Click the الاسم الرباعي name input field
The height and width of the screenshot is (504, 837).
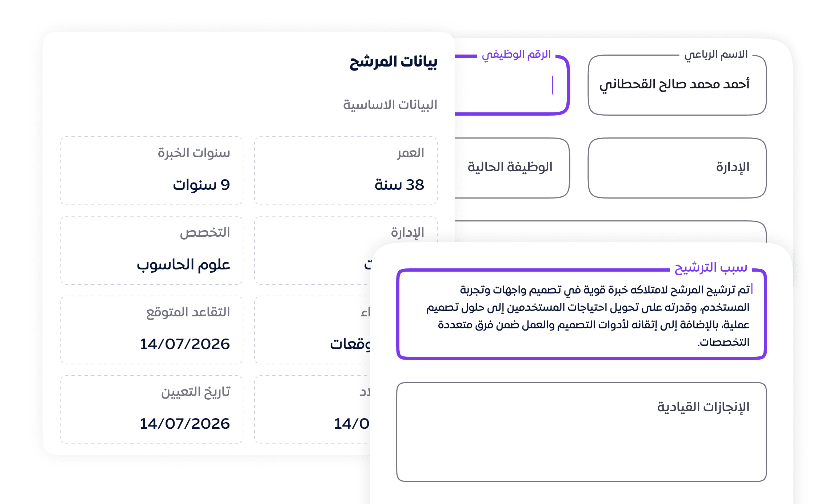[x=677, y=85]
